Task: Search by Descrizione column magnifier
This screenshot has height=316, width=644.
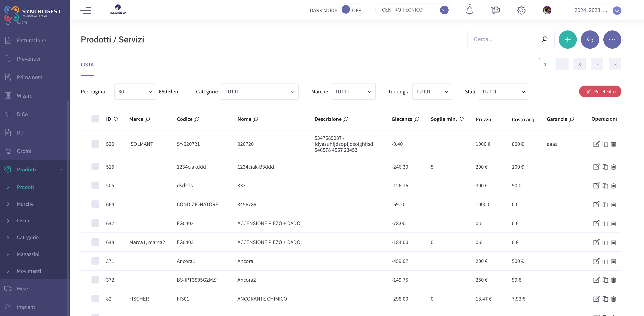Action: (346, 119)
